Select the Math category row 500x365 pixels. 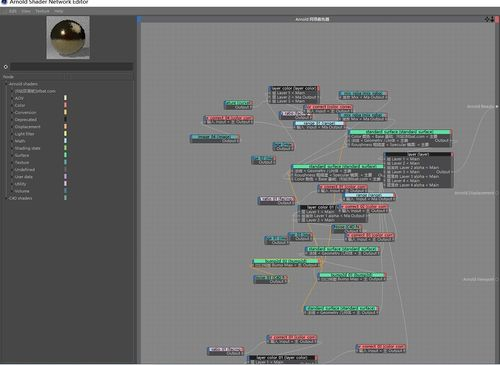[20, 141]
